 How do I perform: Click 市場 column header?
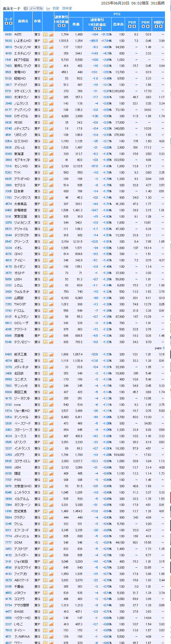pyautogui.click(x=37, y=21)
